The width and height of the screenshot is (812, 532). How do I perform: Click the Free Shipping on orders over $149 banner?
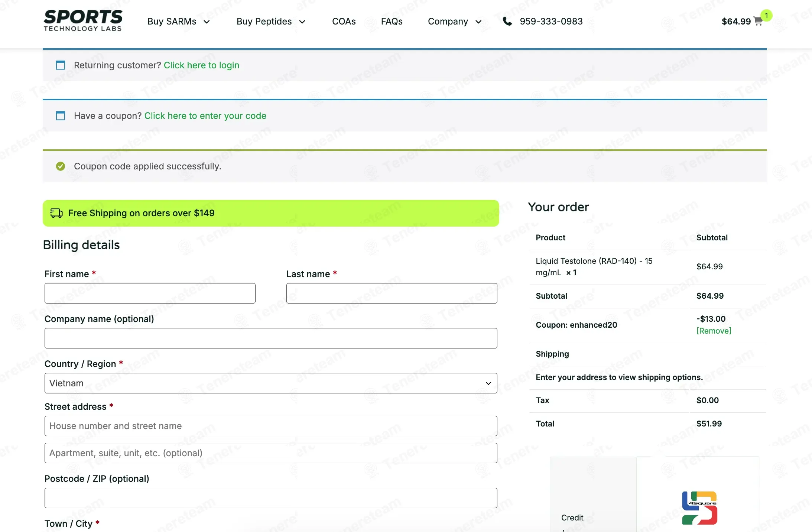tap(271, 213)
